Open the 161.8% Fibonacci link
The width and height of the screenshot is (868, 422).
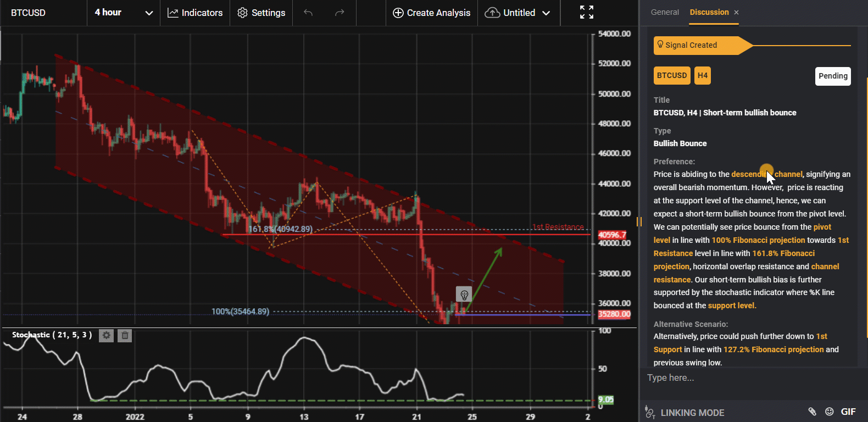coord(734,260)
